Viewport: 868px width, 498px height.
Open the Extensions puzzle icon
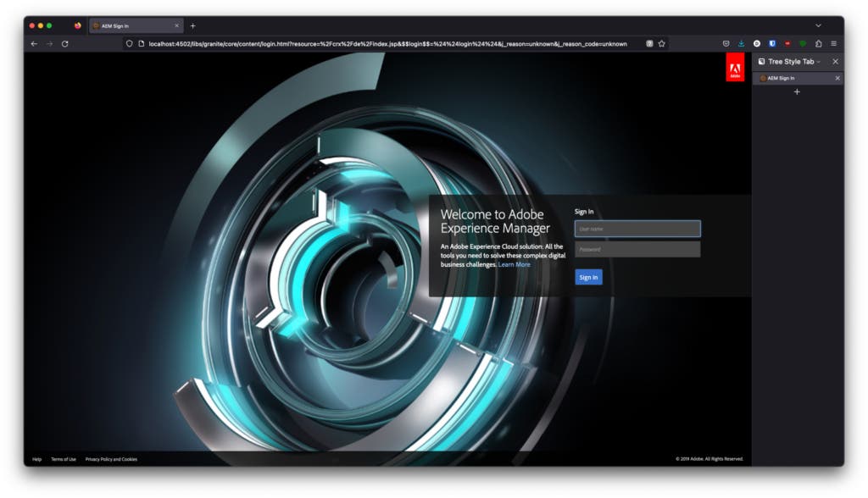(x=819, y=44)
